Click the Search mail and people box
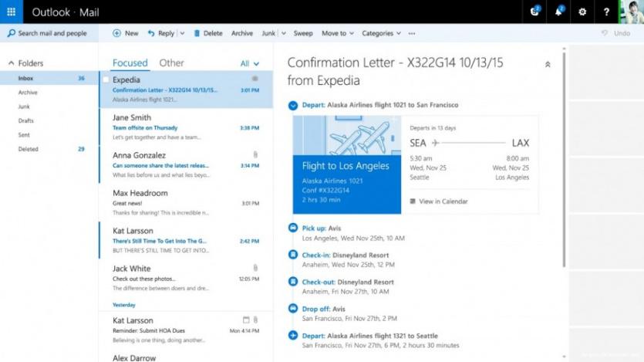The width and height of the screenshot is (644, 362). pos(46,33)
